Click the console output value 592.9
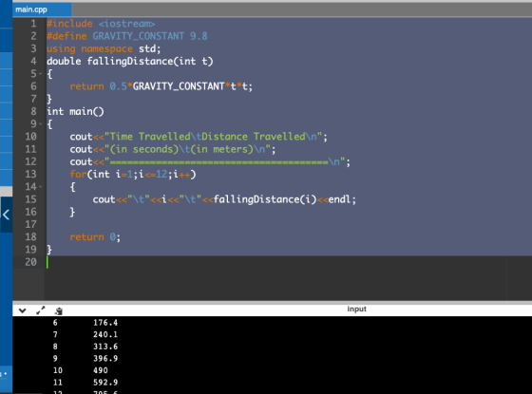The width and height of the screenshot is (532, 394). [105, 383]
